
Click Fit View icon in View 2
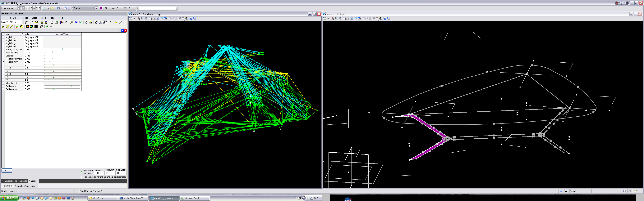348,19
